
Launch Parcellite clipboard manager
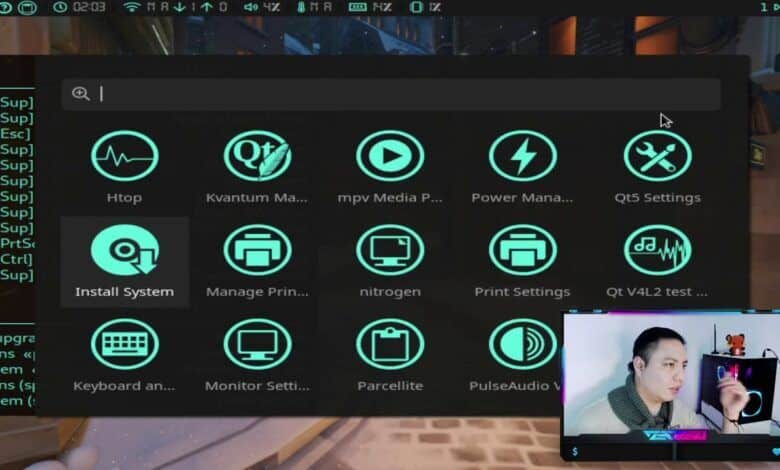tap(390, 356)
